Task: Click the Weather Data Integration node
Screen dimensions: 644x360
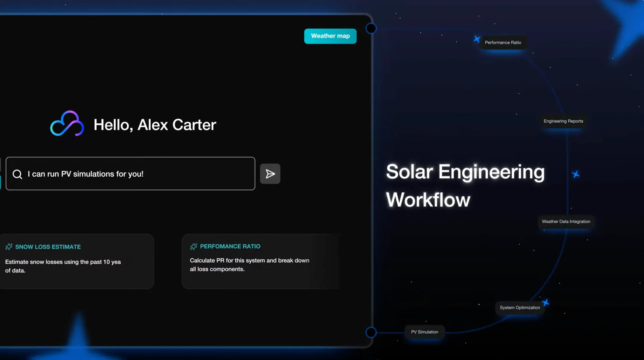Action: click(566, 222)
